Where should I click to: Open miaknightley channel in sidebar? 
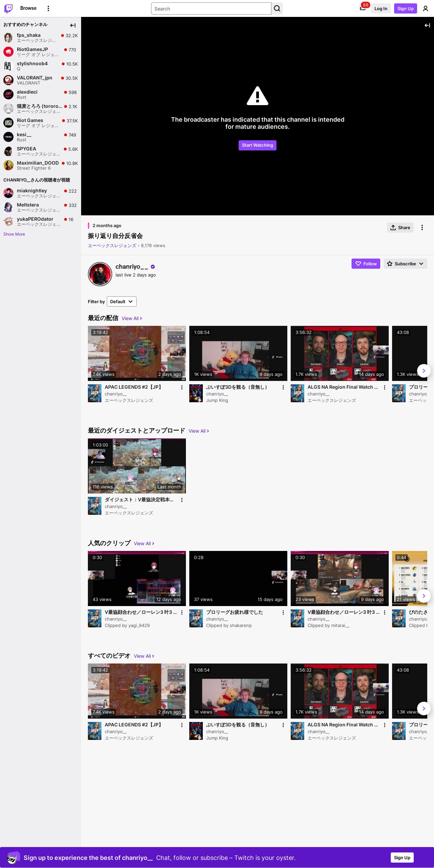point(41,193)
